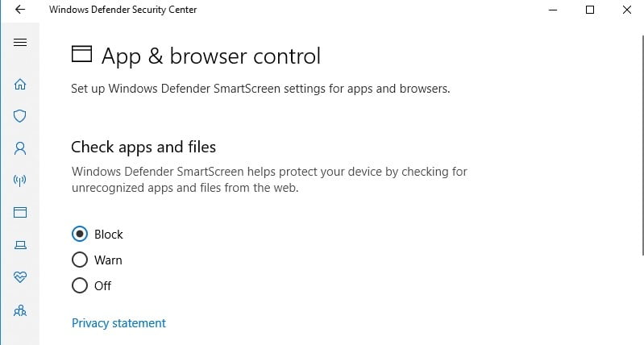
Task: Select App & browser control sidebar icon
Action: pyautogui.click(x=21, y=213)
